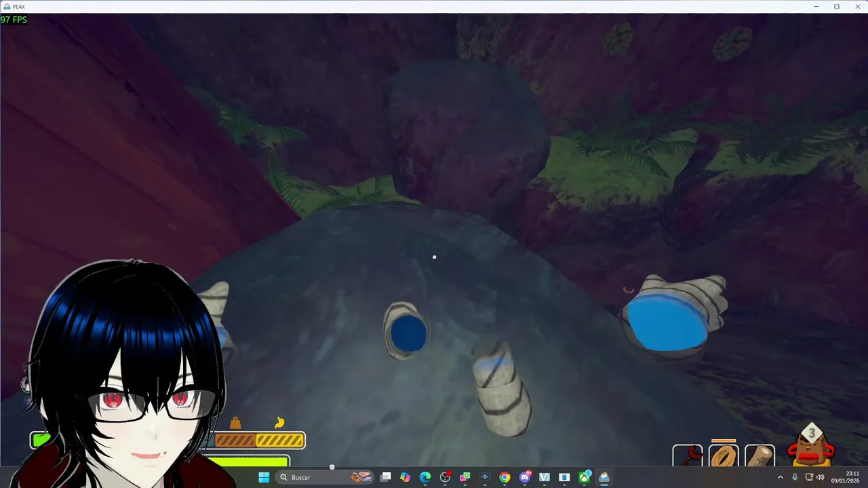Click the yellow striped hunger bar segment
868x488 pixels.
point(280,441)
